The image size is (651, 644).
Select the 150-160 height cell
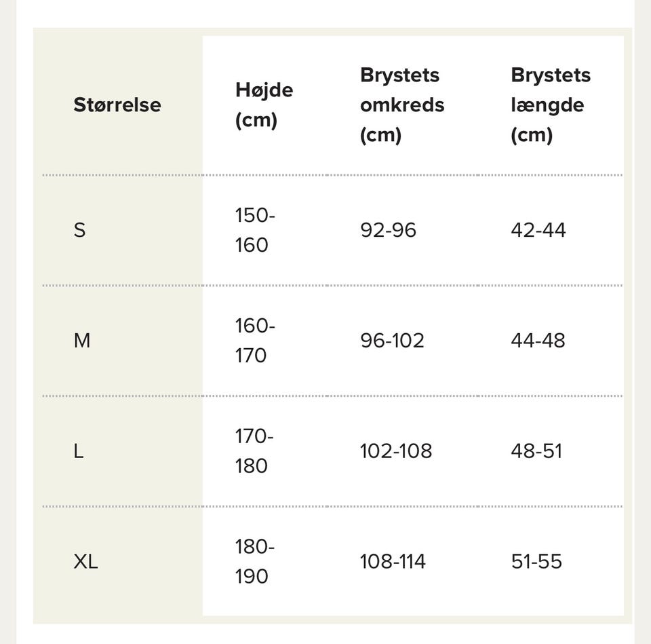pos(255,230)
